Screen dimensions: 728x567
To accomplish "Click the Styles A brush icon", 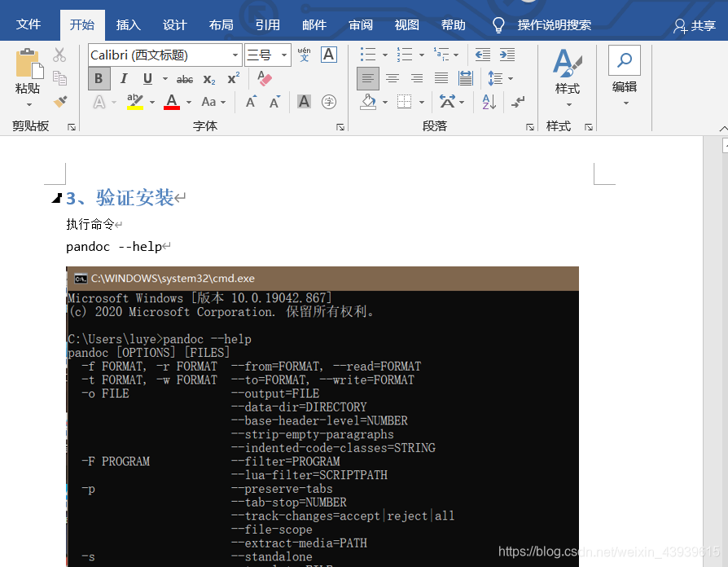I will point(568,64).
